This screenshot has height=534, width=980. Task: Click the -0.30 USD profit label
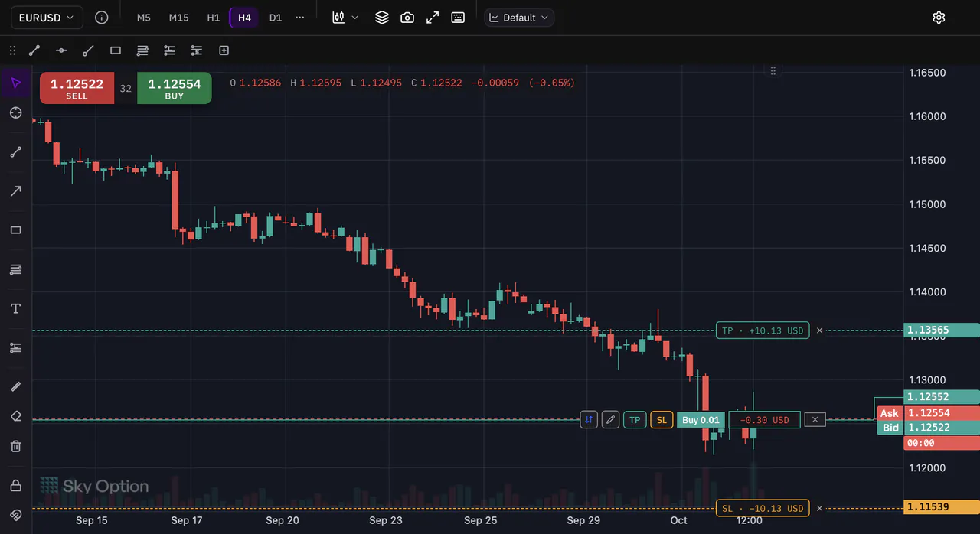click(764, 420)
